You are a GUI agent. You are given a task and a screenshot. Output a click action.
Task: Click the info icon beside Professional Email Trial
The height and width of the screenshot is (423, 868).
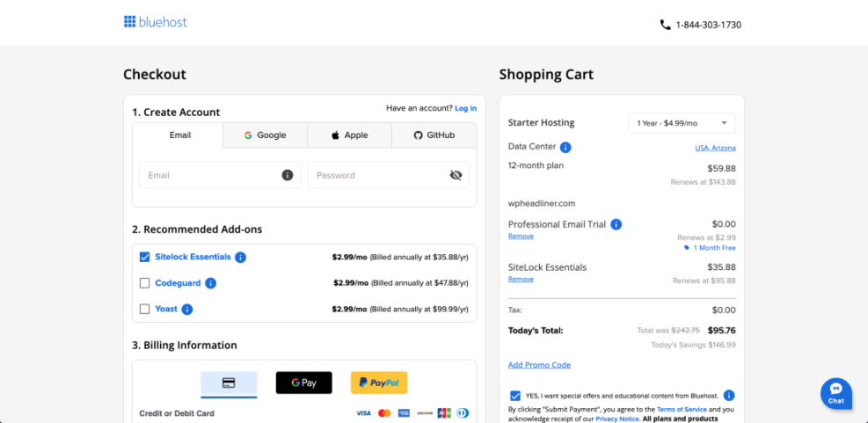click(616, 224)
